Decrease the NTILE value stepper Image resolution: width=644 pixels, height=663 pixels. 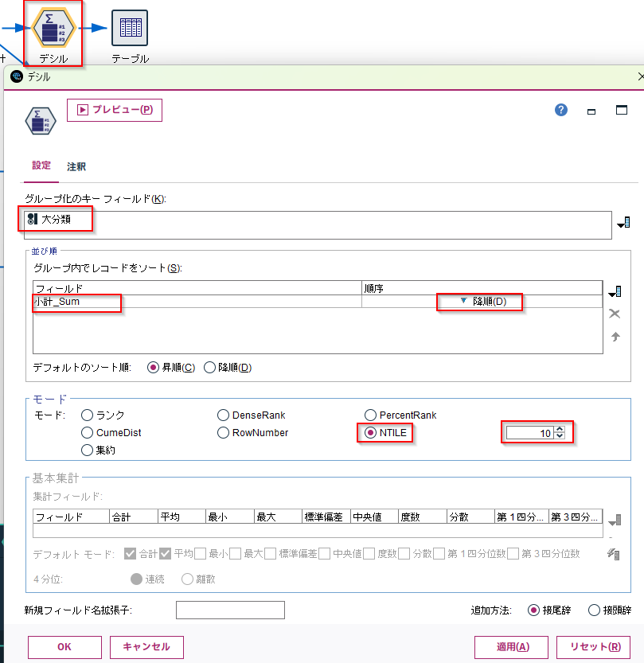click(x=560, y=436)
